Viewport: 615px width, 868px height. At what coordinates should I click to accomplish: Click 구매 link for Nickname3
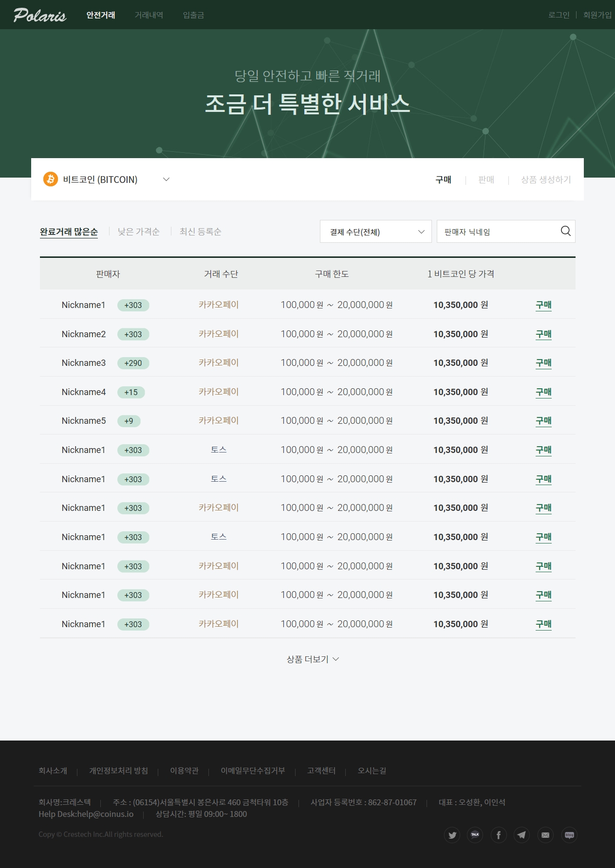[543, 363]
